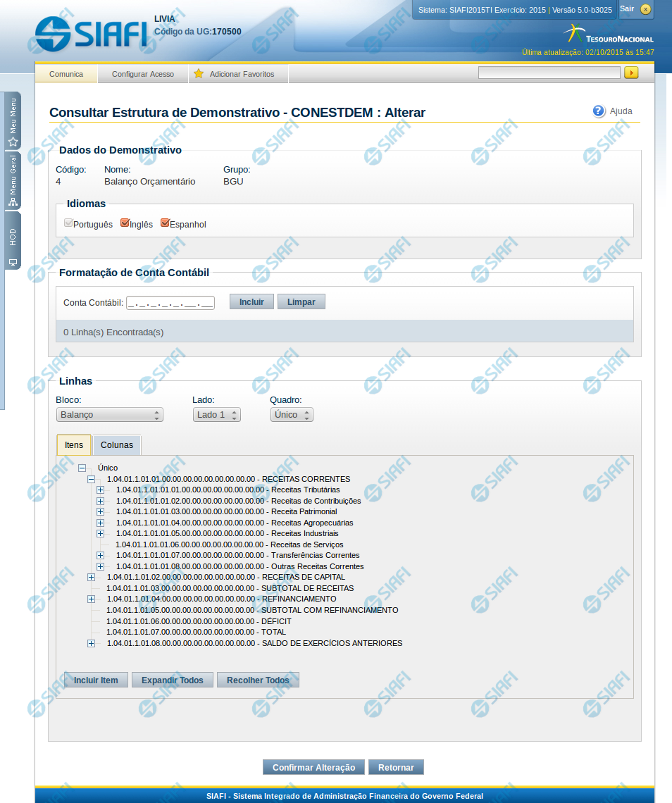Click the Expandir Todos button

click(172, 680)
